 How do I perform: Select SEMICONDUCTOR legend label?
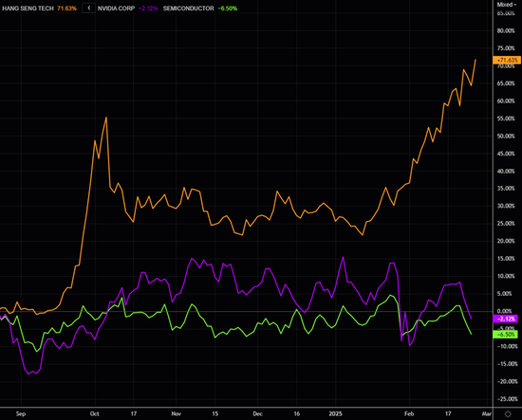(189, 9)
